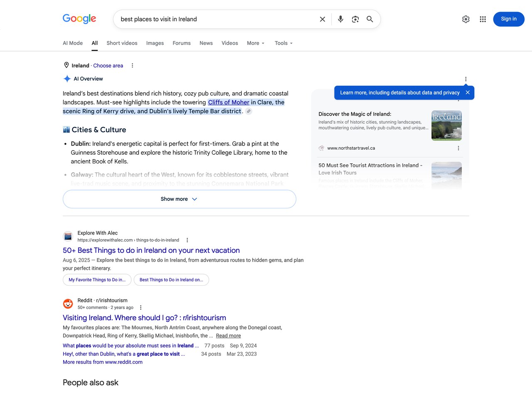Open quick settings gear icon
Viewport: 532px width, 393px height.
[x=466, y=19]
